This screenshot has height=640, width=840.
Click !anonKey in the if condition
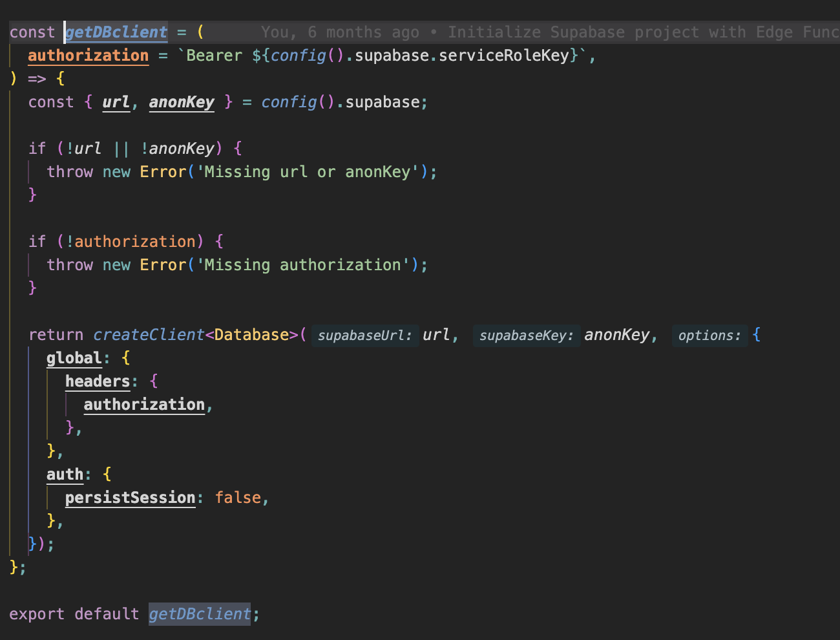pyautogui.click(x=177, y=149)
